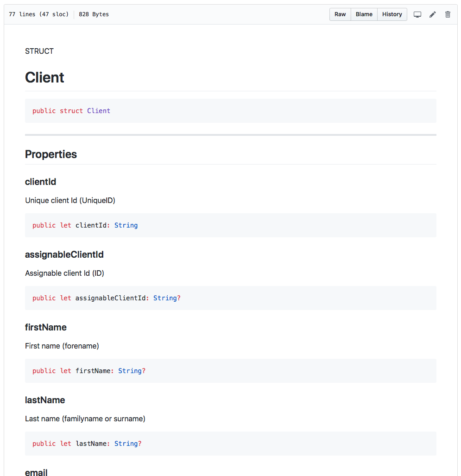461x476 pixels.
Task: Open the Blame view
Action: tap(364, 14)
